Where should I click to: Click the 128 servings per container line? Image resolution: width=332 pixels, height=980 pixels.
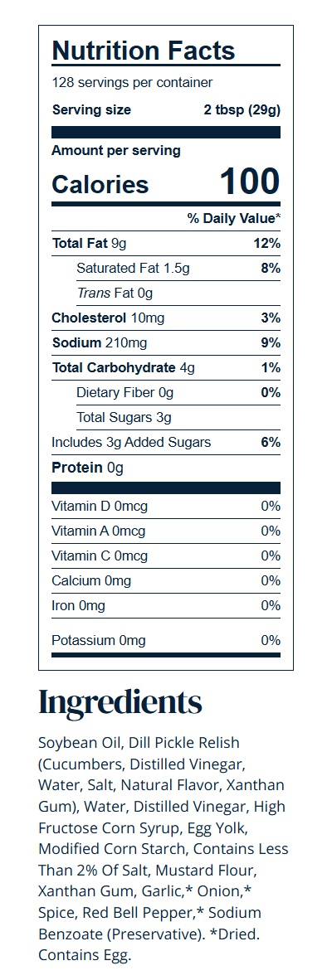pos(132,83)
